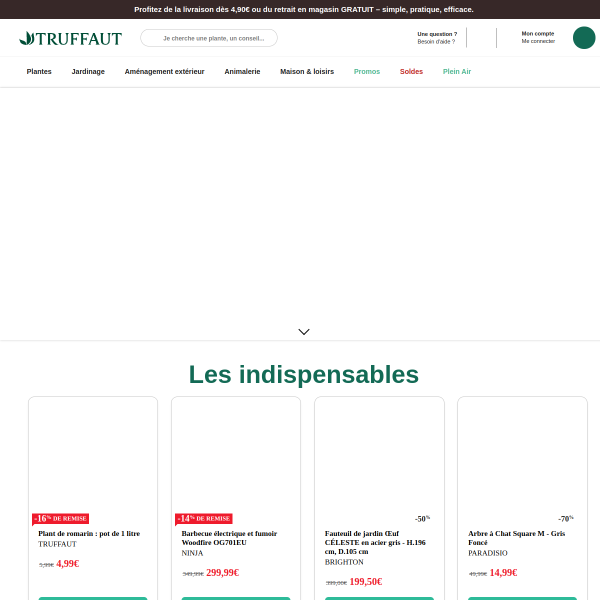Click the romarin product image area
This screenshot has width=600, height=600.
click(x=93, y=455)
